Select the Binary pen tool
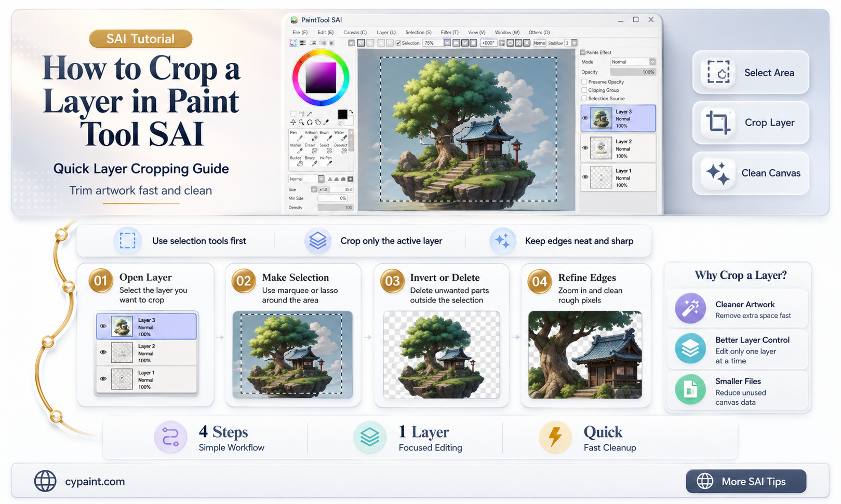The image size is (841, 504). [311, 161]
